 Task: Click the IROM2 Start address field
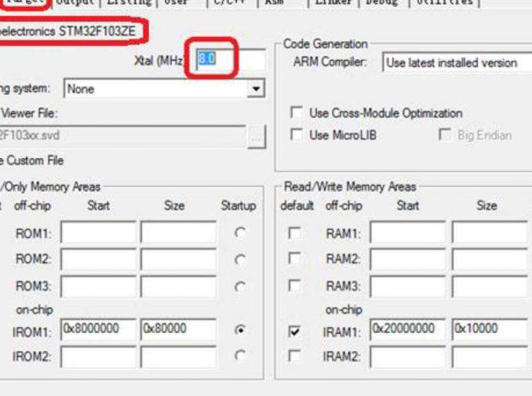98,356
